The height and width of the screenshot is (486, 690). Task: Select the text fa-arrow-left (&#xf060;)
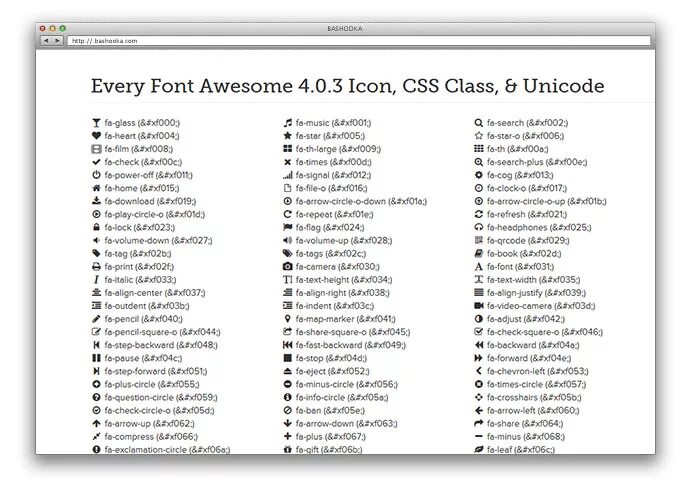click(x=532, y=410)
